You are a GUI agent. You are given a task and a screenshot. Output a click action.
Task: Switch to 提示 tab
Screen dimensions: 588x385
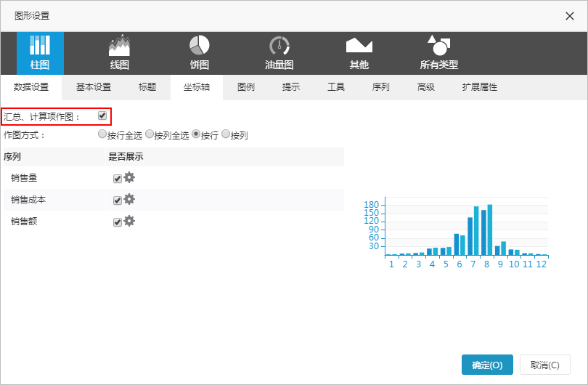tap(291, 87)
